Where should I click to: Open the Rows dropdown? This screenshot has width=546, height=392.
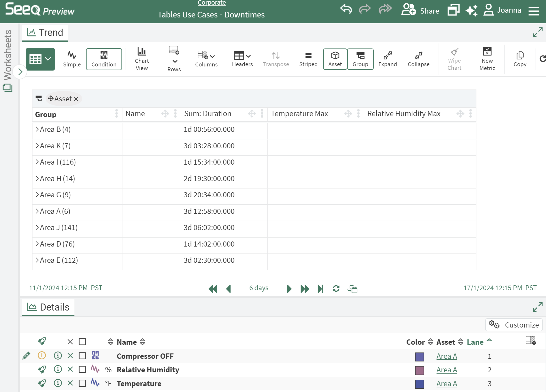click(x=174, y=59)
